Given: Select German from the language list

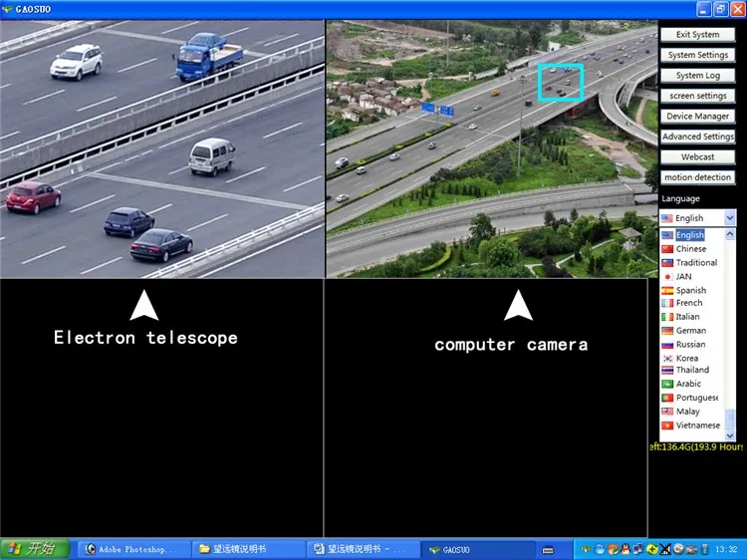Looking at the screenshot, I should pyautogui.click(x=684, y=330).
